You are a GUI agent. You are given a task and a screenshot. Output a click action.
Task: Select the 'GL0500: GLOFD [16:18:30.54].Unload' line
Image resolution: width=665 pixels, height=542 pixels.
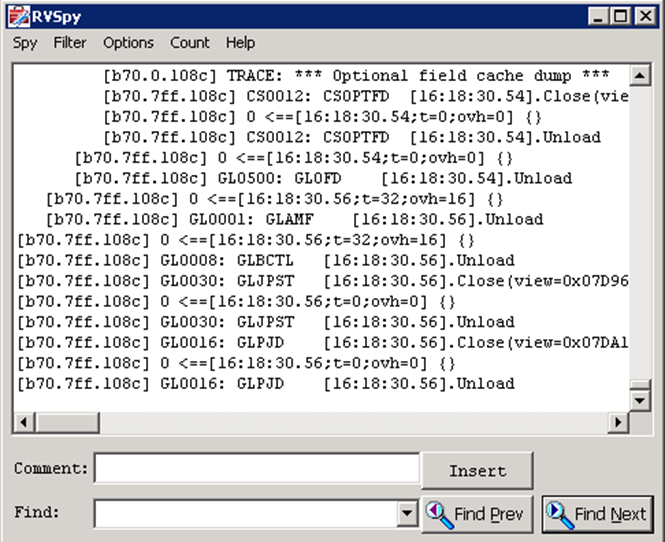pos(323,179)
